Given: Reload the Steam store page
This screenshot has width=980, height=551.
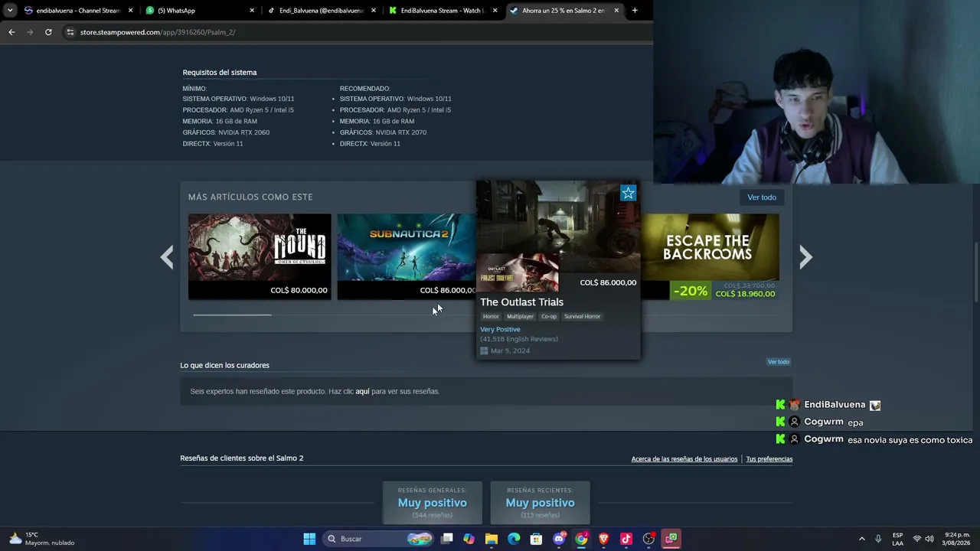Looking at the screenshot, I should (x=48, y=32).
